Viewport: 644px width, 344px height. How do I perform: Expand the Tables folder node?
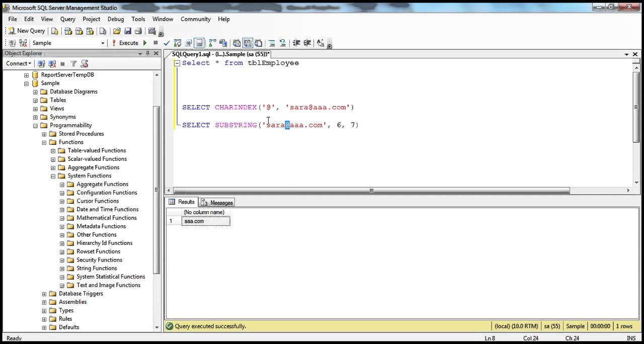click(35, 100)
